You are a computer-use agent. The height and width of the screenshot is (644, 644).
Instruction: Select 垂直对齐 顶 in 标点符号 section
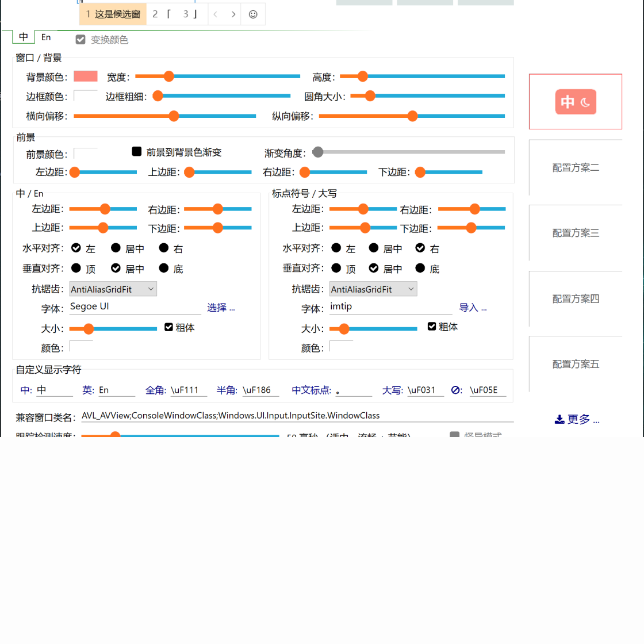coord(336,268)
